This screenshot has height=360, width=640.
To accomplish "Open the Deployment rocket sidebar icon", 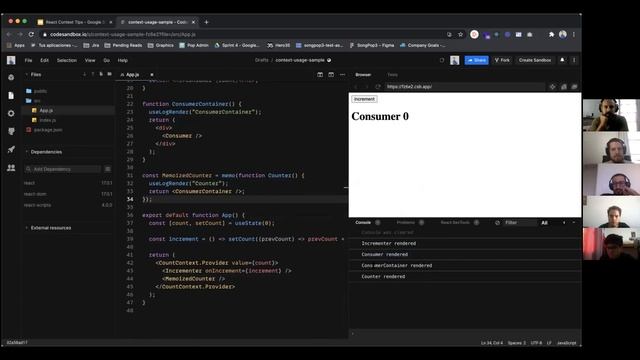I will (x=11, y=149).
